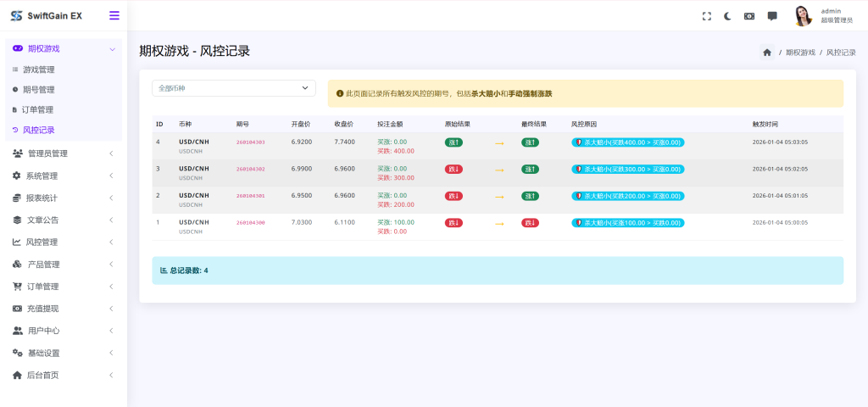Click the 触发时间 column header

(x=765, y=124)
